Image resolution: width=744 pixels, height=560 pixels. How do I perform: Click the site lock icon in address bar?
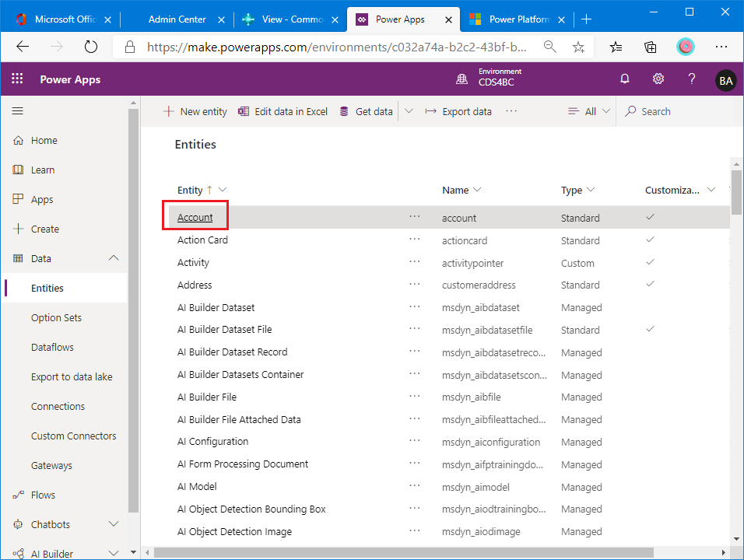pos(129,47)
